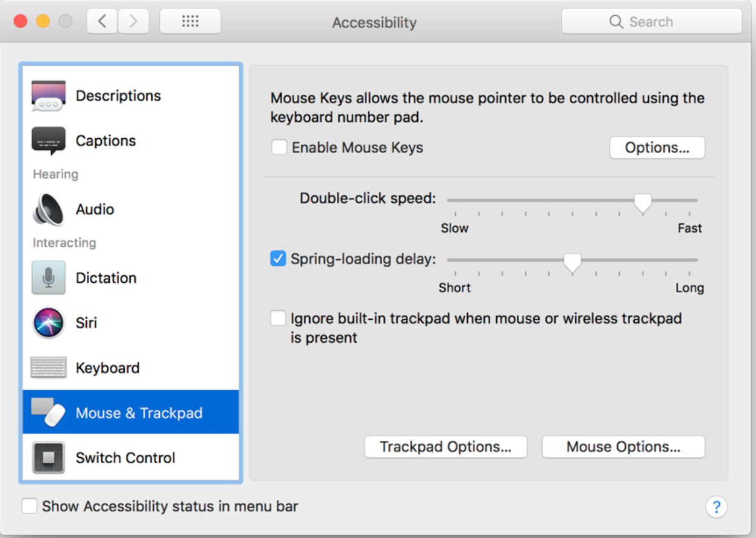Click the Mouse Options button
The image size is (756, 538).
623,446
